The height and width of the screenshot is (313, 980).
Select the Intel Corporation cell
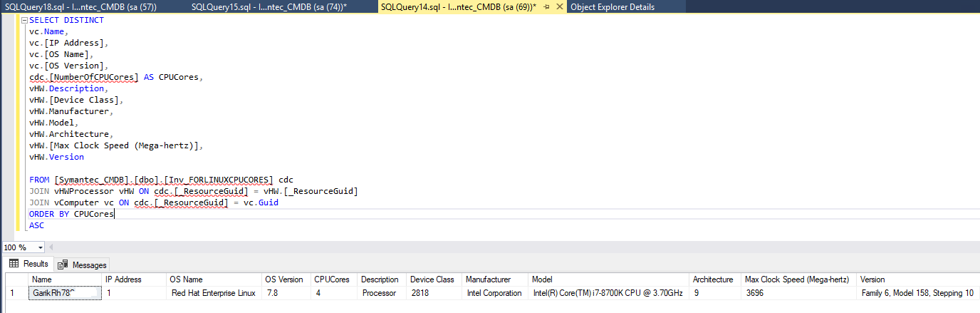494,293
